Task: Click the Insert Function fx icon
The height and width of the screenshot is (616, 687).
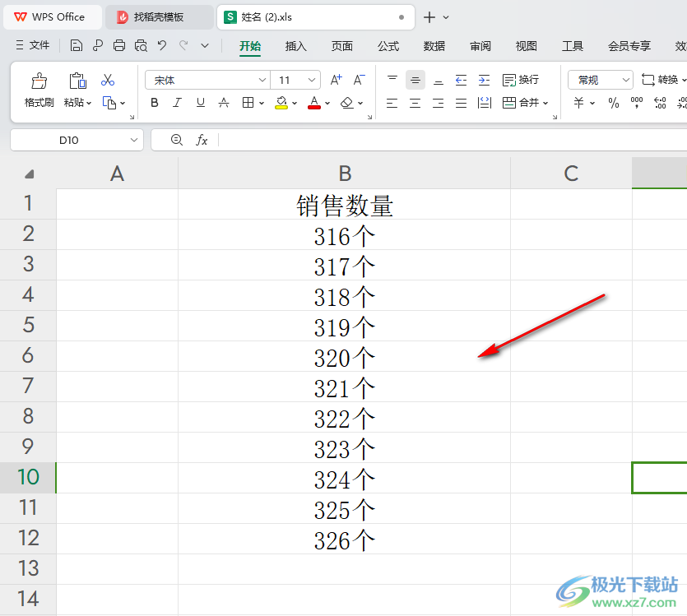Action: coord(202,141)
